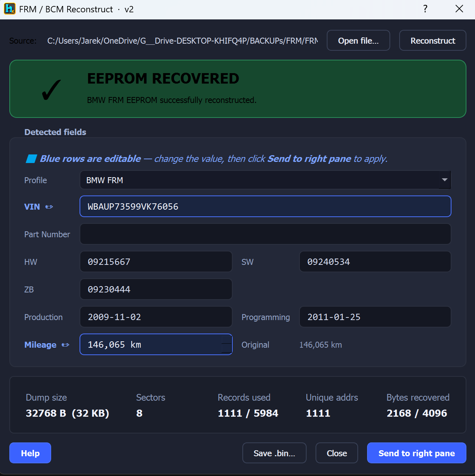This screenshot has height=476, width=475.
Task: Click the Open file... button
Action: [x=358, y=40]
